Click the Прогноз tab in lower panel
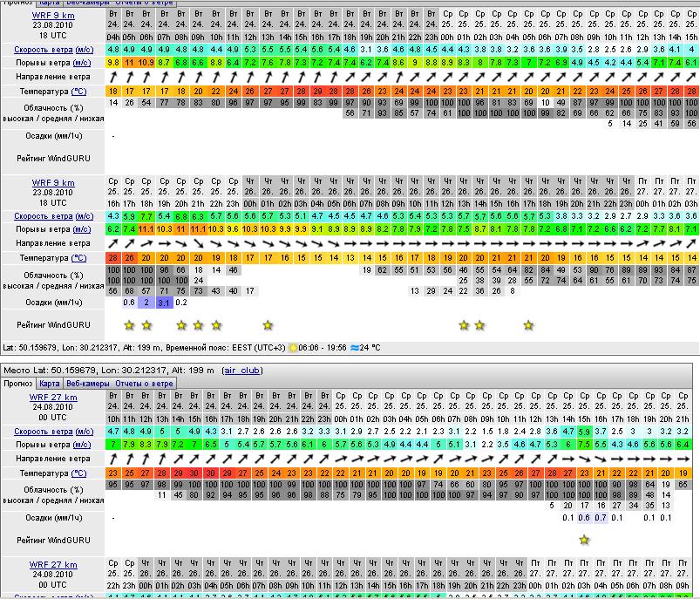This screenshot has height=599, width=700. (17, 383)
